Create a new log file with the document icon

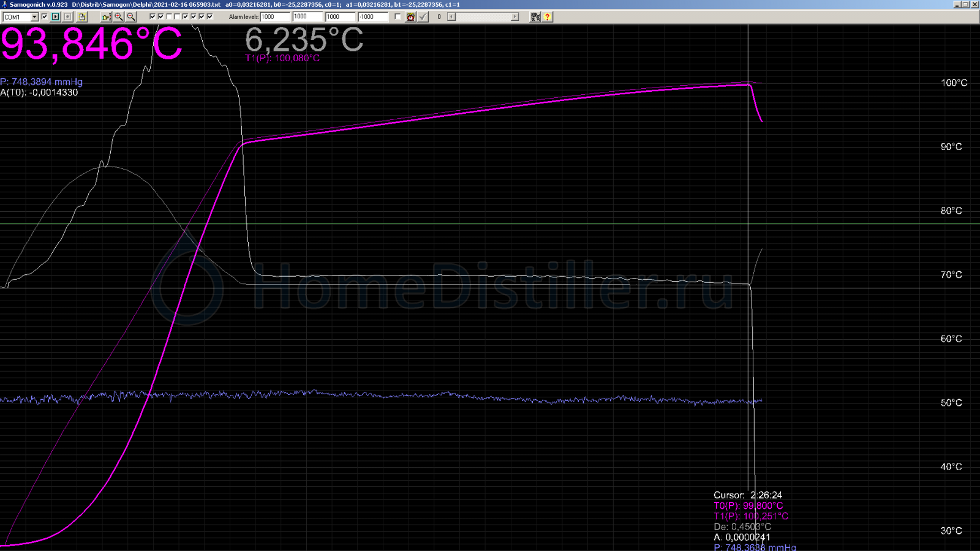click(82, 17)
